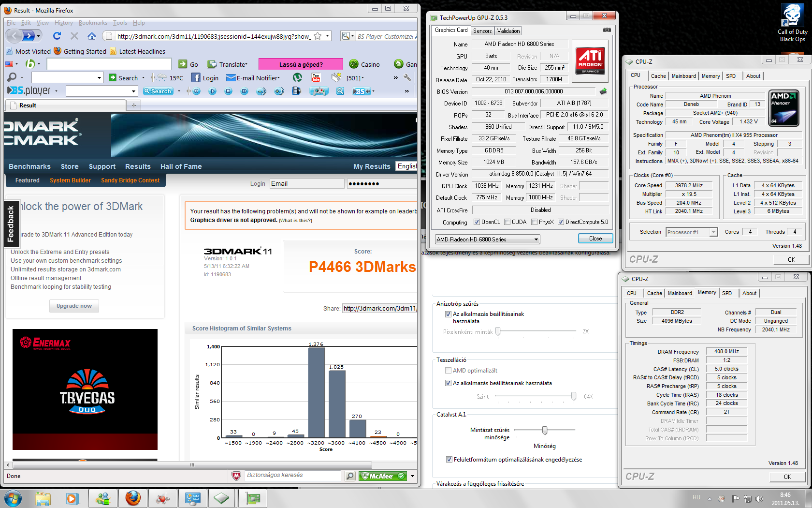Open Windows Explorer from the taskbar
Image resolution: width=812 pixels, height=508 pixels.
(x=43, y=498)
